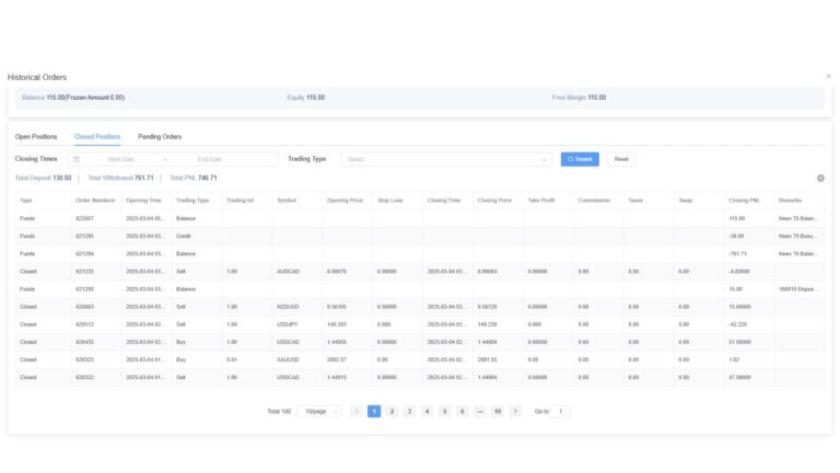Viewport: 840px width, 473px height.
Task: Open the Trading Type select dropdown
Action: pos(446,159)
